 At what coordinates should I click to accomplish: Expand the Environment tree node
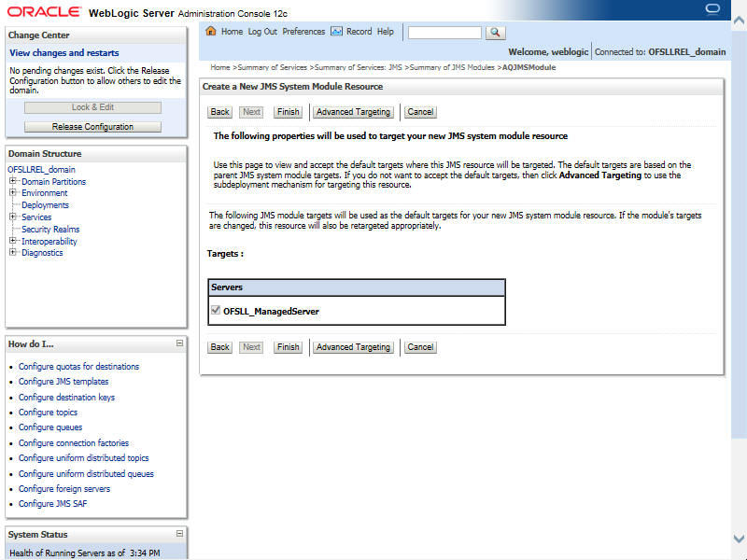pyautogui.click(x=13, y=192)
